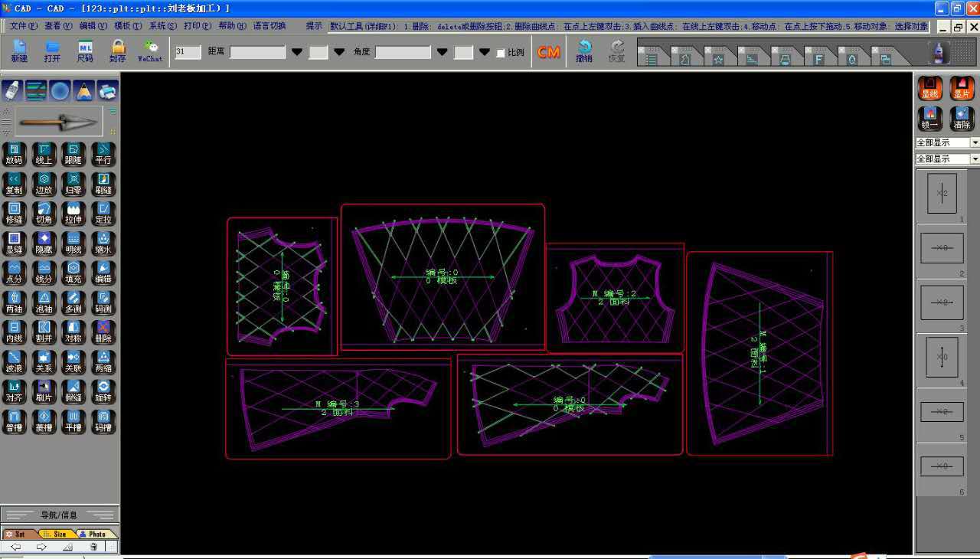980x559 pixels.
Task: Open the dropdown arrow after the 距离 field
Action: (297, 52)
